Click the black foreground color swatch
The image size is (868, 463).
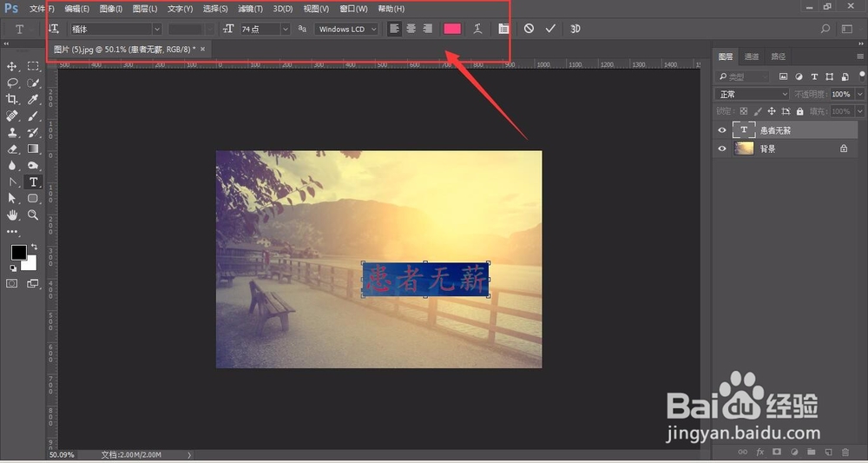(x=19, y=253)
